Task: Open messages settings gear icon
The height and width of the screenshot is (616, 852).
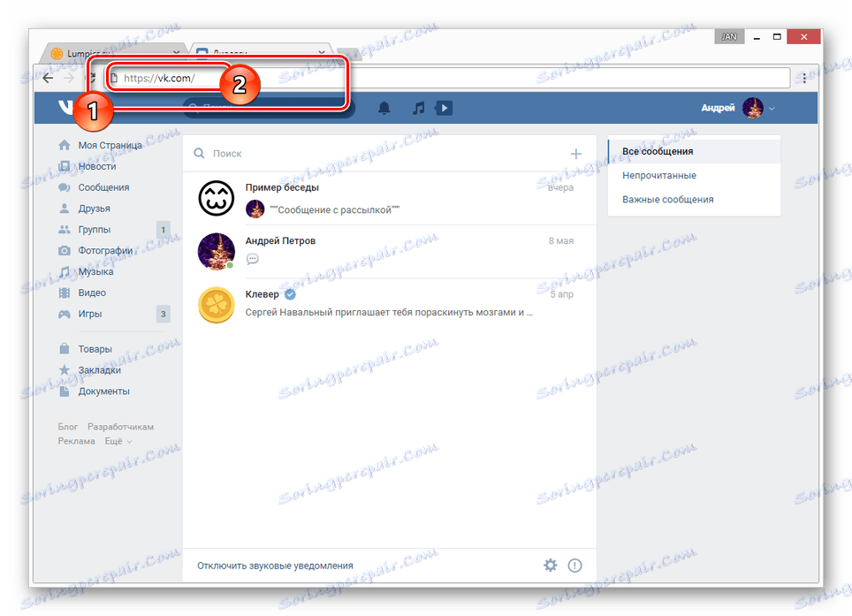Action: click(x=551, y=566)
